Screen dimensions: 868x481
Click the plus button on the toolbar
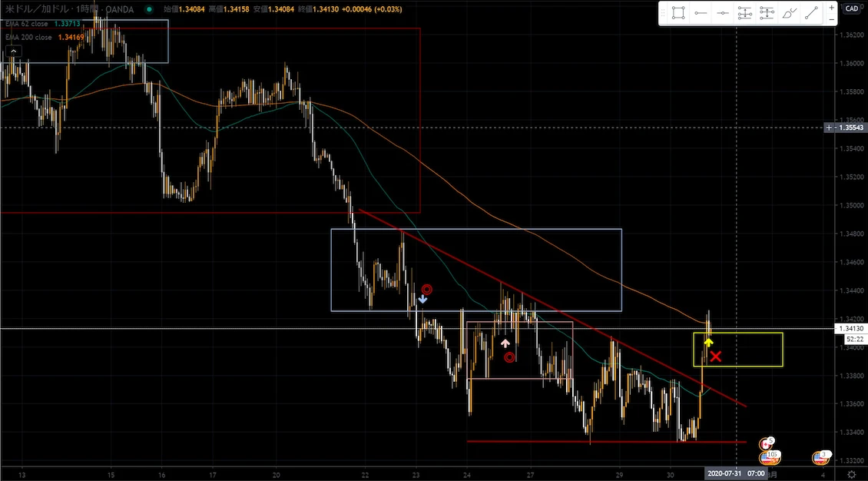click(x=831, y=7)
